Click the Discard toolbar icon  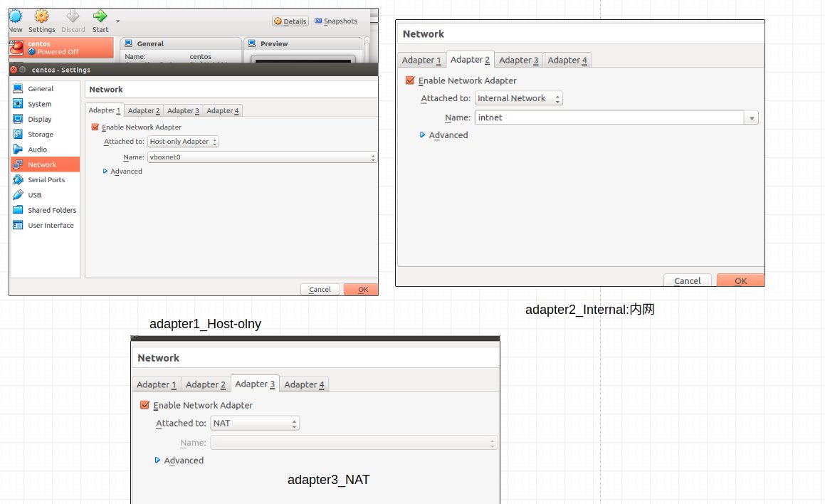pos(73,16)
